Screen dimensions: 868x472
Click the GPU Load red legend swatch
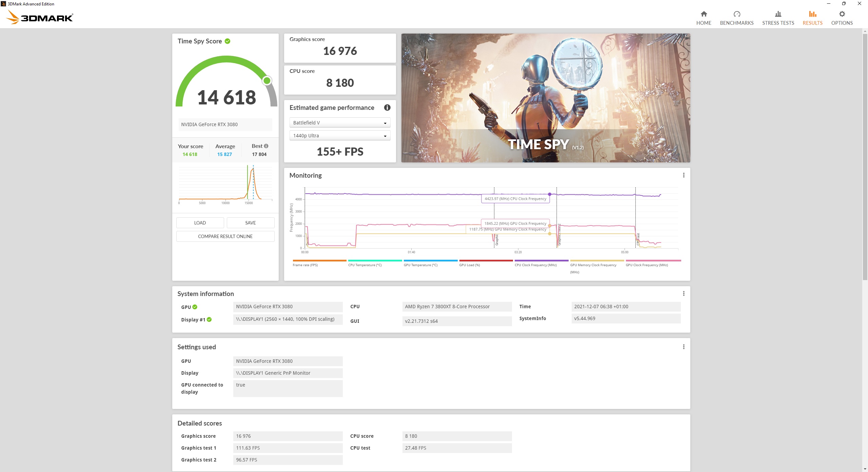point(486,260)
